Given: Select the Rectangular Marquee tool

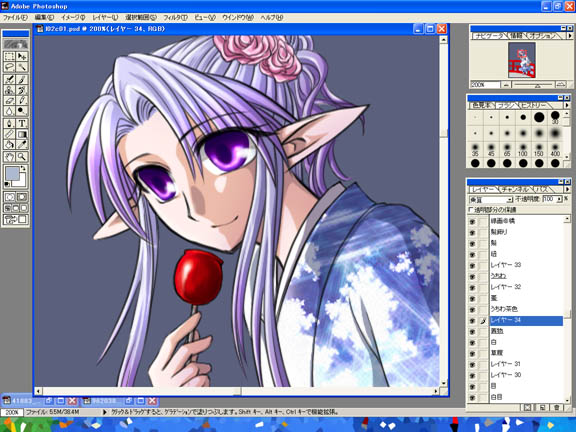Looking at the screenshot, I should tap(10, 56).
